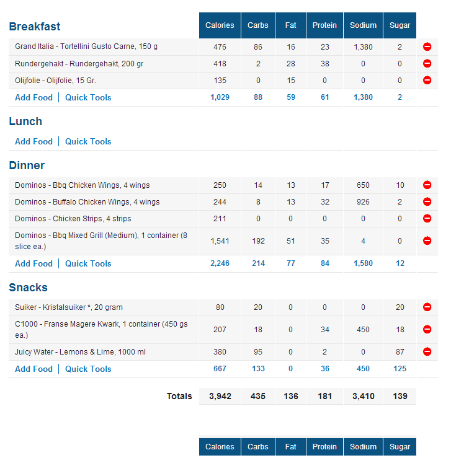
Task: Delete Juicy Water Lemons & Lime entry
Action: click(x=427, y=351)
